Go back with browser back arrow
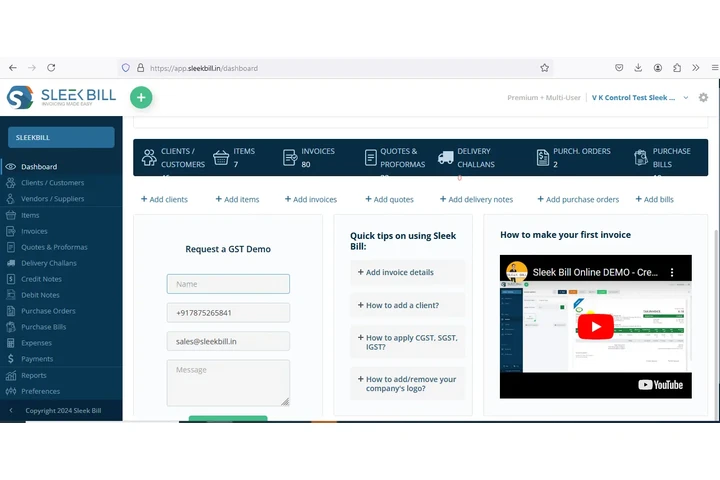Image resolution: width=720 pixels, height=480 pixels. click(x=13, y=68)
